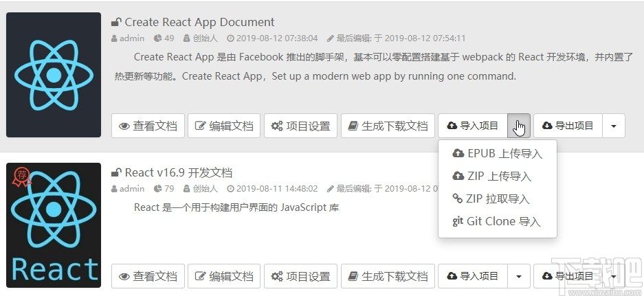Screen dimensions: 644x296
Task: Toggle import dropdown caret for Create React App Document
Action: click(x=519, y=126)
